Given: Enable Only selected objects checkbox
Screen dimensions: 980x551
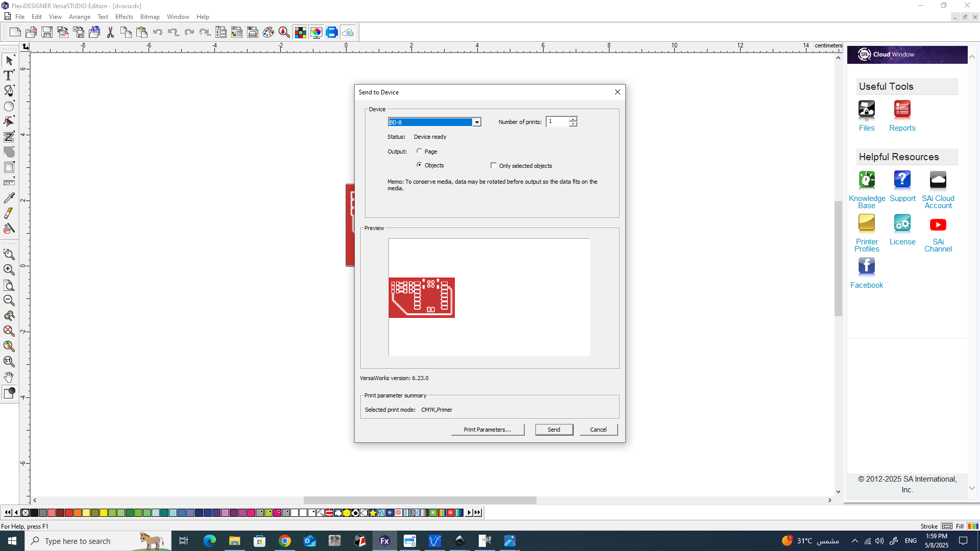Looking at the screenshot, I should [x=493, y=165].
